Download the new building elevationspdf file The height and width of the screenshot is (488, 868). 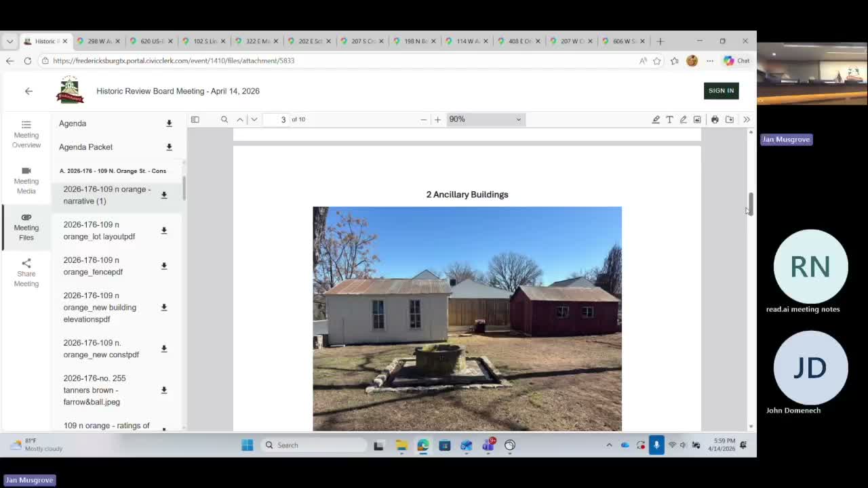[x=164, y=308]
